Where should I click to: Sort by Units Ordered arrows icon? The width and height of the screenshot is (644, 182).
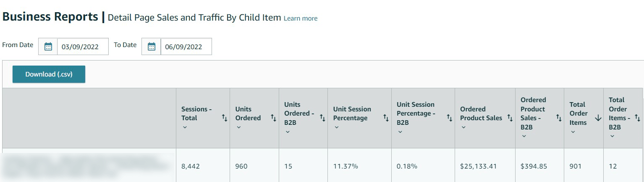click(x=274, y=118)
